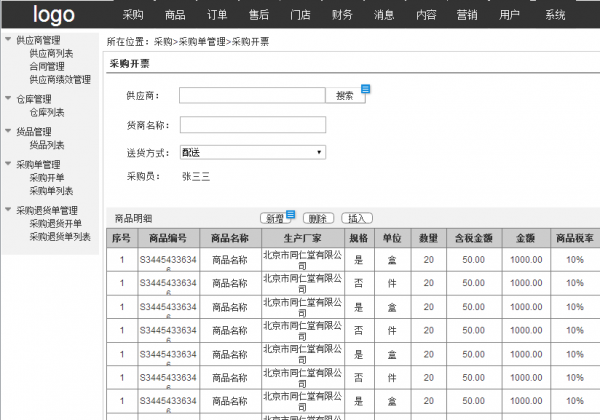Collapse the 采购退货单管理 tree section
The image size is (600, 420).
click(x=8, y=209)
